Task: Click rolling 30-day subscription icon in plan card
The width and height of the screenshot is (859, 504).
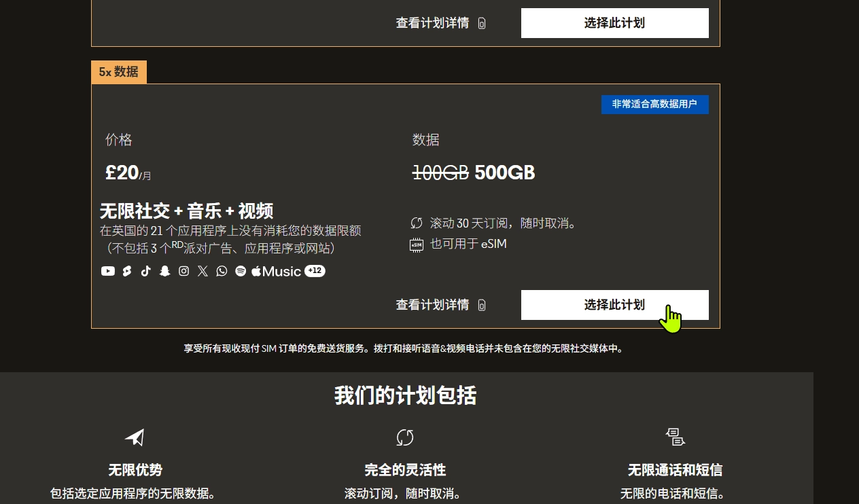Action: coord(416,223)
